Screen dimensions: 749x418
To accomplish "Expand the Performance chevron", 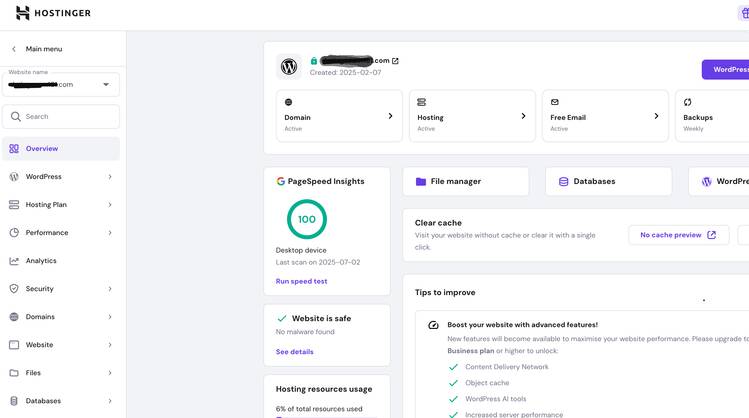I will click(110, 233).
